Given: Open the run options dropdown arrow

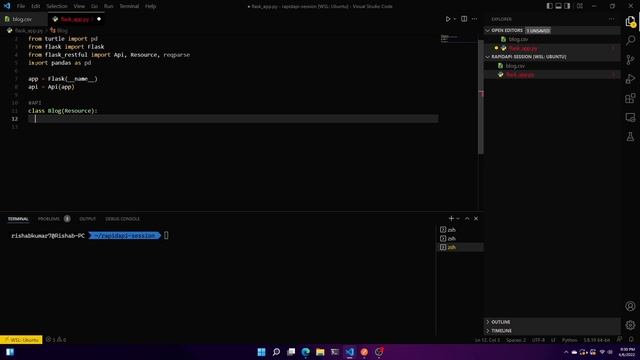Looking at the screenshot, I should click(x=455, y=19).
